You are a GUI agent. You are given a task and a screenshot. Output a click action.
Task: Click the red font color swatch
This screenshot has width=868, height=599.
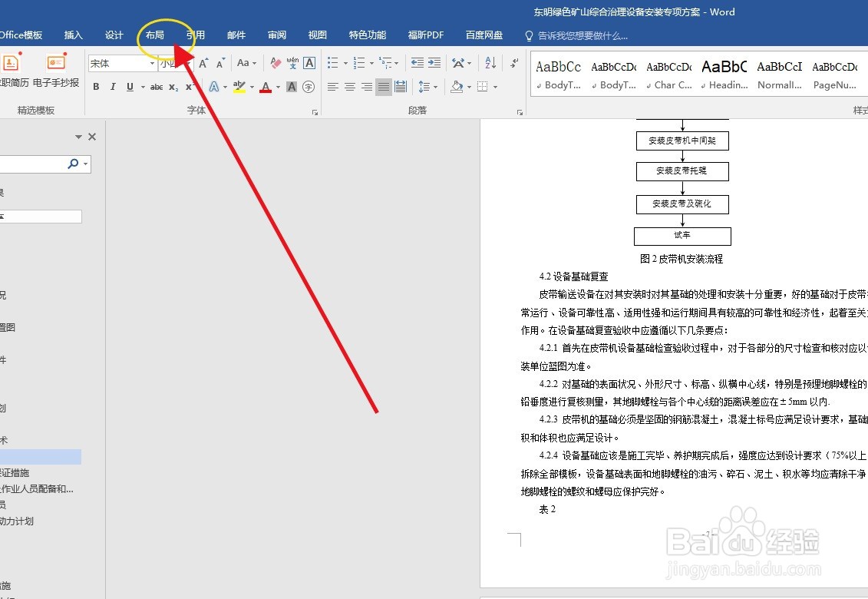[x=267, y=91]
